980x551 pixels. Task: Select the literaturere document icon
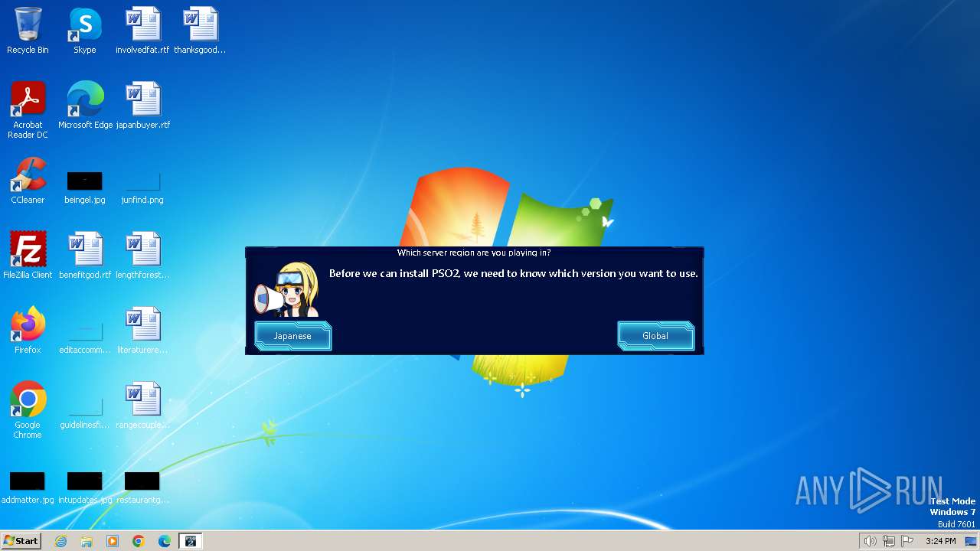(x=142, y=331)
